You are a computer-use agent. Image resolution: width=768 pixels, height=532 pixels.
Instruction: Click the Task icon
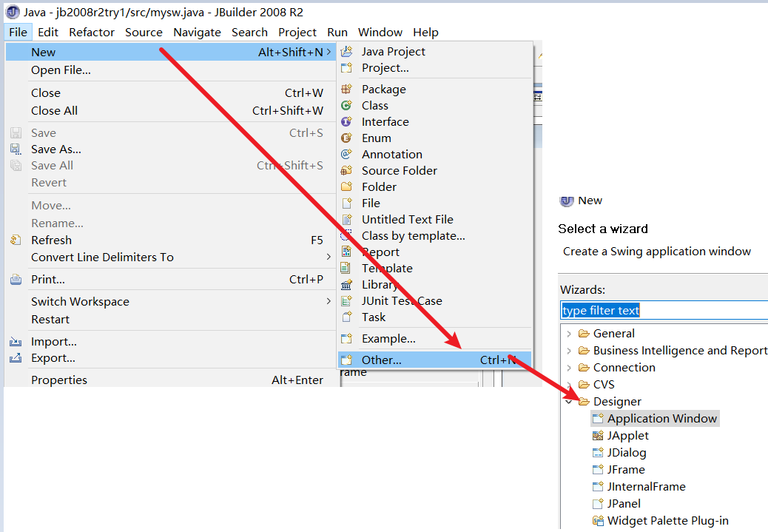click(x=347, y=317)
